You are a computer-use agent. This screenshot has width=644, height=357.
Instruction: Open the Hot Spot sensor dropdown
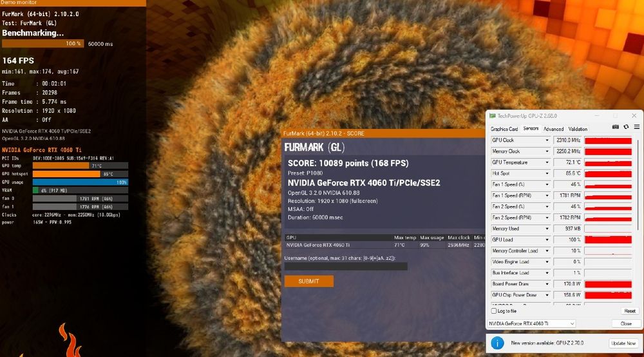547,174
